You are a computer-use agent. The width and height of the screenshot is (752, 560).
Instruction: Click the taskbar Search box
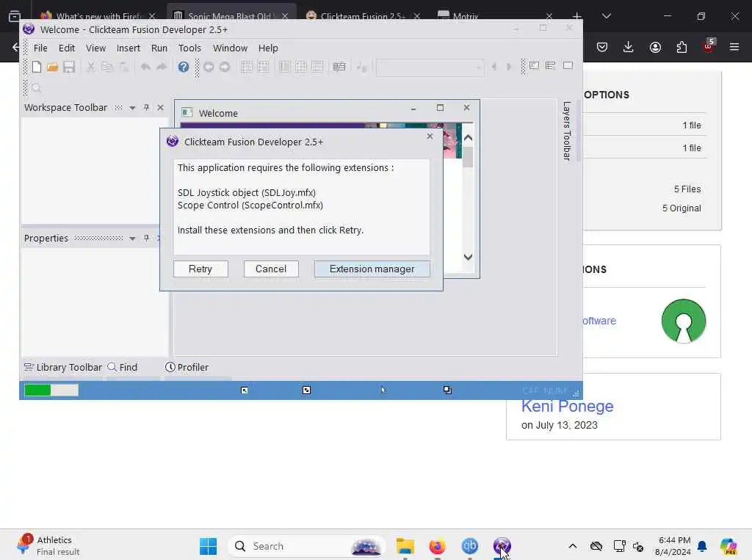(x=307, y=546)
